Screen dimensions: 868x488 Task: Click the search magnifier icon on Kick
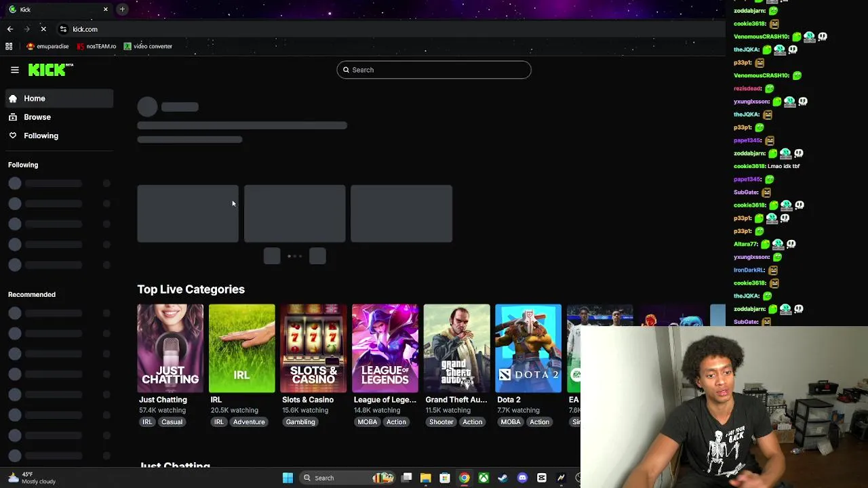[x=346, y=70]
